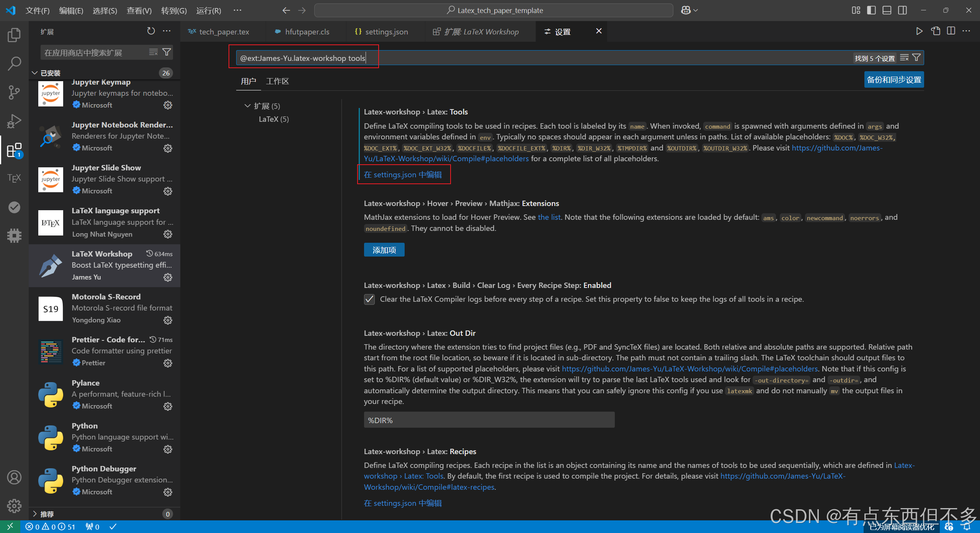The height and width of the screenshot is (533, 980).
Task: Collapse the 扩展 (5) settings tree node
Action: (x=247, y=106)
